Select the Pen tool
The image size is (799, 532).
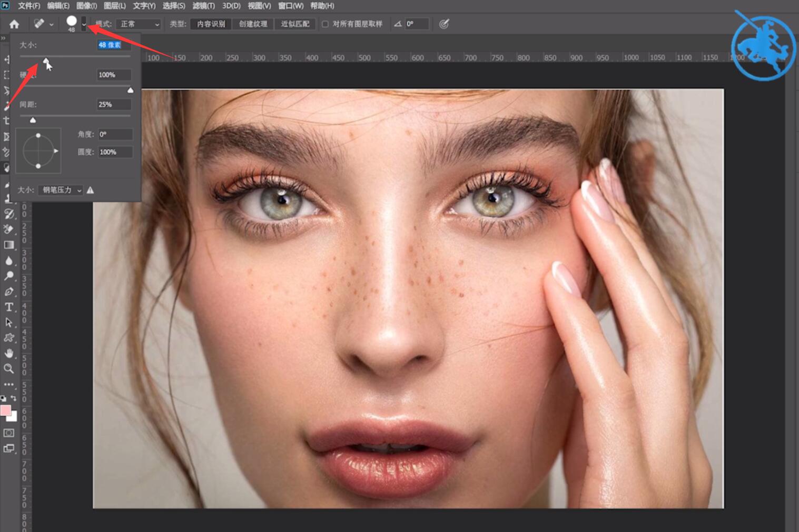tap(8, 292)
